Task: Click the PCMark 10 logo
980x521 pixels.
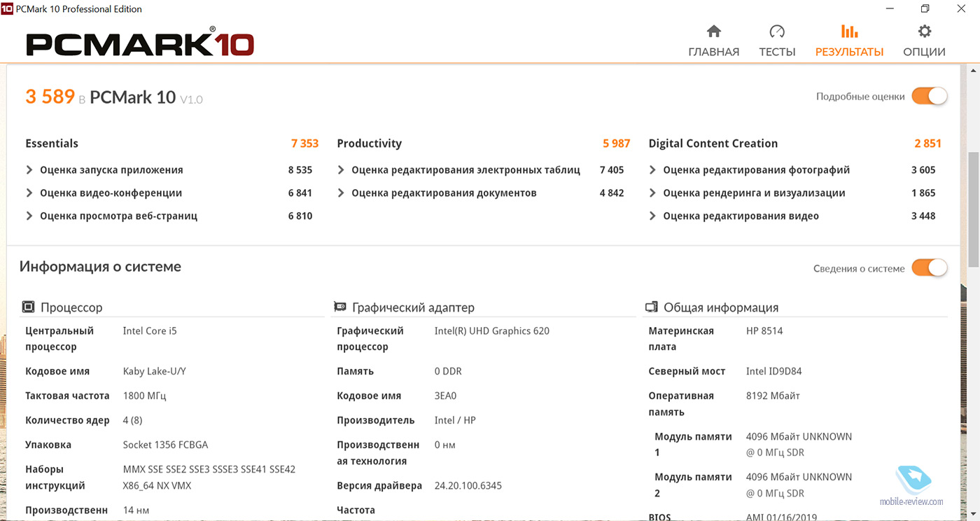Action: coord(140,42)
